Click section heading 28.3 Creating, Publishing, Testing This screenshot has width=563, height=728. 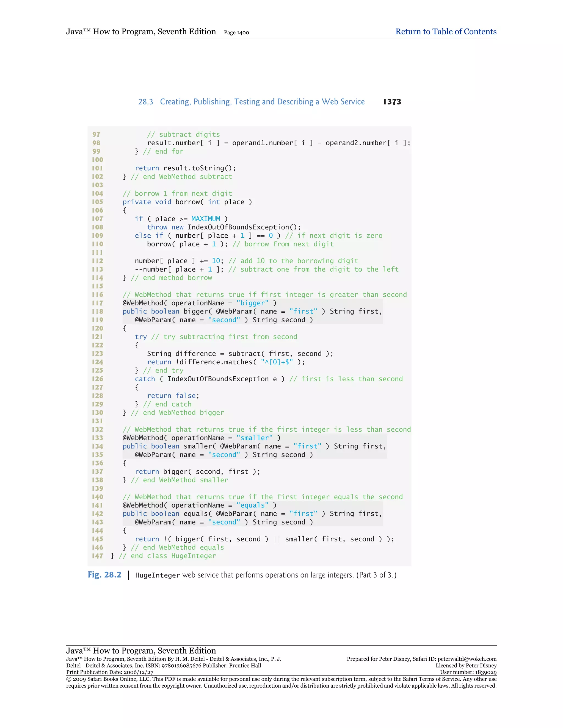pyautogui.click(x=252, y=102)
